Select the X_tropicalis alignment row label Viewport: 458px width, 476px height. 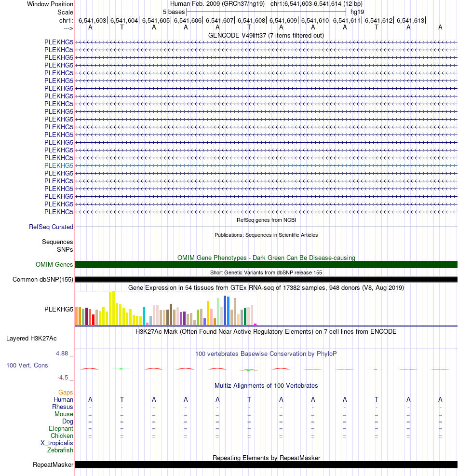(x=57, y=443)
